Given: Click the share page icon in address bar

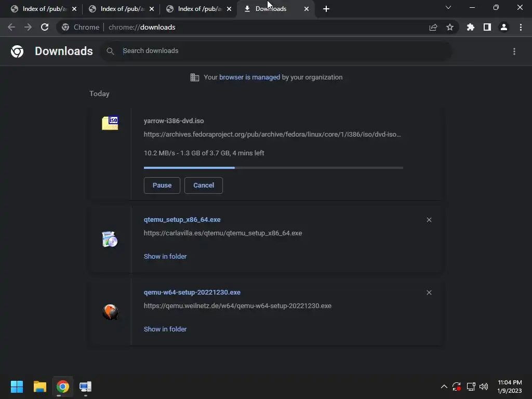Looking at the screenshot, I should [x=433, y=27].
